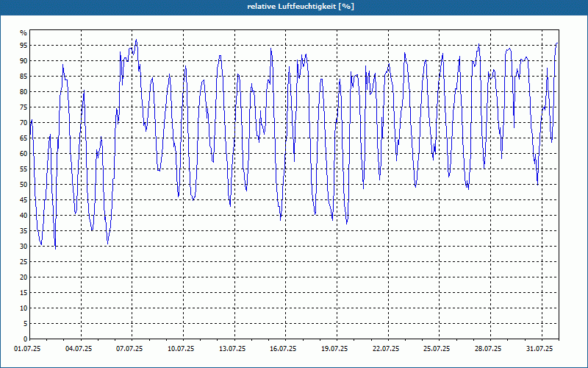Click the 'relative Luftfeuchtigkeit [%]' title
The width and height of the screenshot is (588, 368).
click(x=301, y=7)
